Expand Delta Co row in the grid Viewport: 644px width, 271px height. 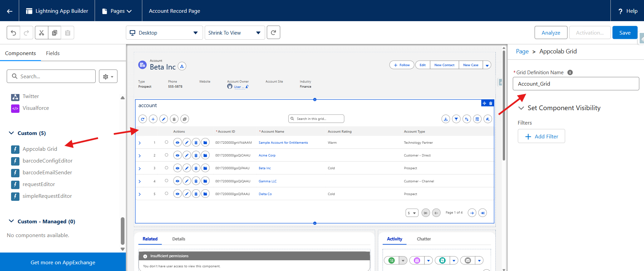[140, 194]
